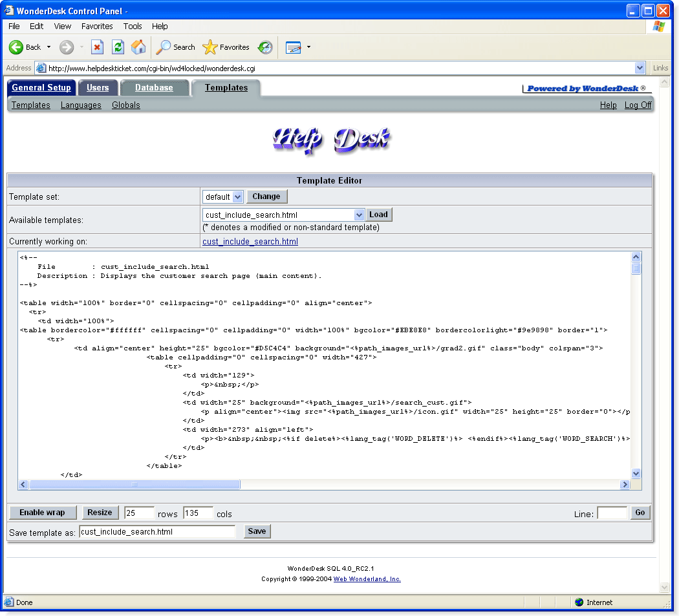The image size is (679, 616).
Task: Switch to the Users tab
Action: 98,87
